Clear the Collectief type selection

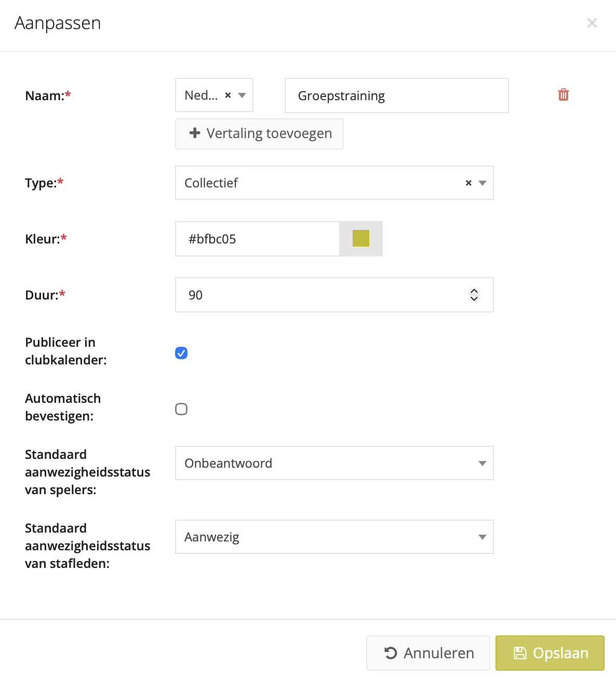(x=468, y=183)
